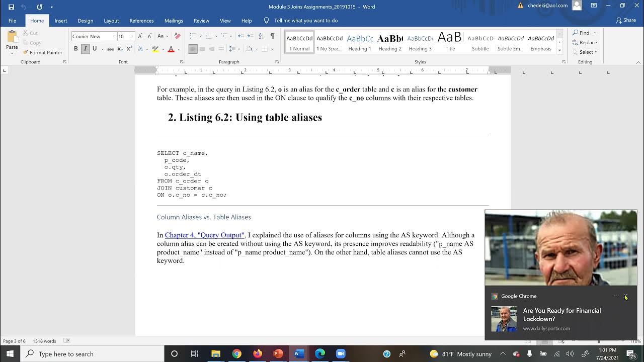
Task: Apply the Title style
Action: coord(450,42)
